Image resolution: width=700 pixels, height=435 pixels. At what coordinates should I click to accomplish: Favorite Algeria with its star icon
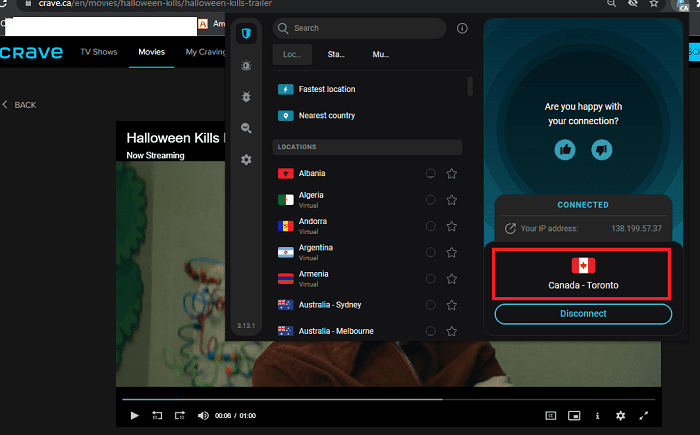coord(451,200)
